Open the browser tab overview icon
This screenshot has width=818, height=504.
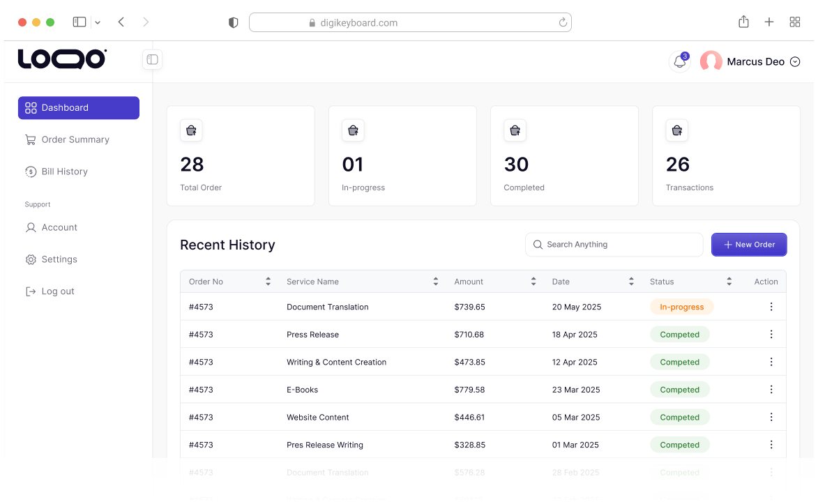pyautogui.click(x=794, y=22)
